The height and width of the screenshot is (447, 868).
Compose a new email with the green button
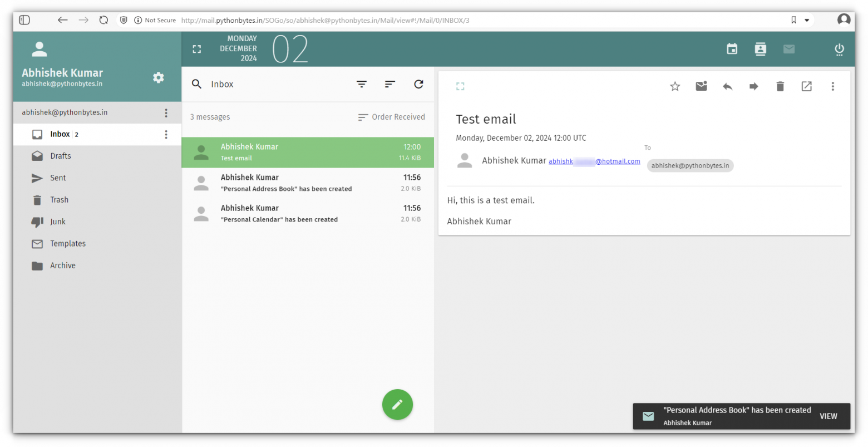click(x=397, y=405)
